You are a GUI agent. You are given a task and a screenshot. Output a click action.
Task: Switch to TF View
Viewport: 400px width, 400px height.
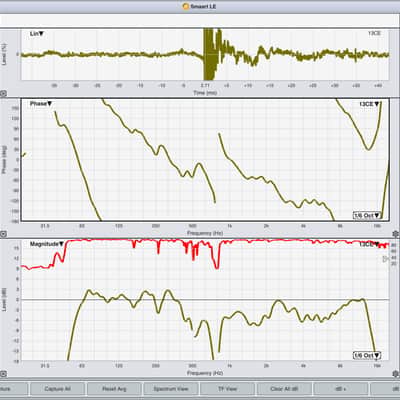click(x=227, y=389)
